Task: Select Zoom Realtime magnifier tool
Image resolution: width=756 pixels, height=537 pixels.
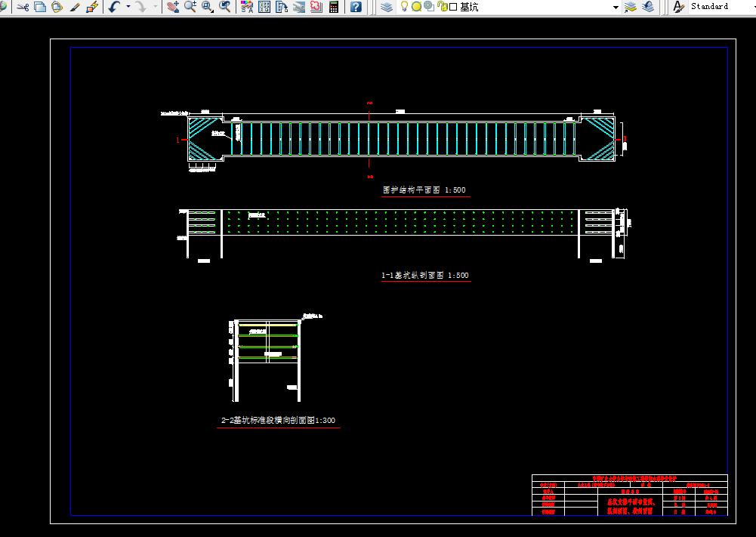Action: [190, 7]
